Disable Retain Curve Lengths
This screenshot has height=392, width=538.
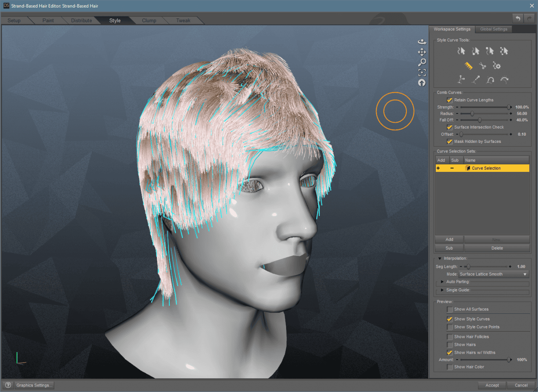tap(449, 100)
